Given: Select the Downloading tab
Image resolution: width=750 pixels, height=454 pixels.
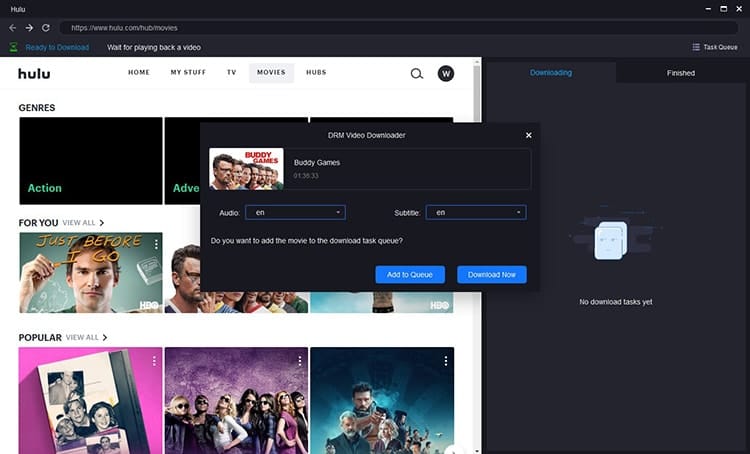Looking at the screenshot, I should pyautogui.click(x=551, y=73).
